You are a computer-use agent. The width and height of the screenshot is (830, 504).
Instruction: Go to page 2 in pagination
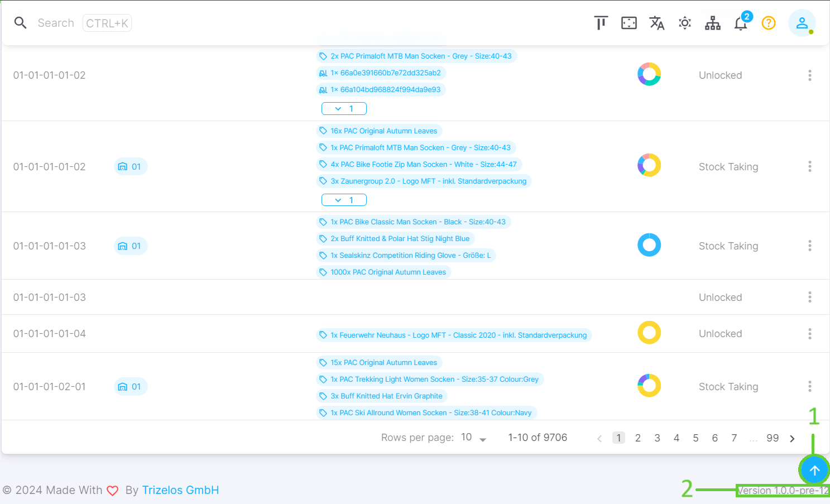pos(638,438)
